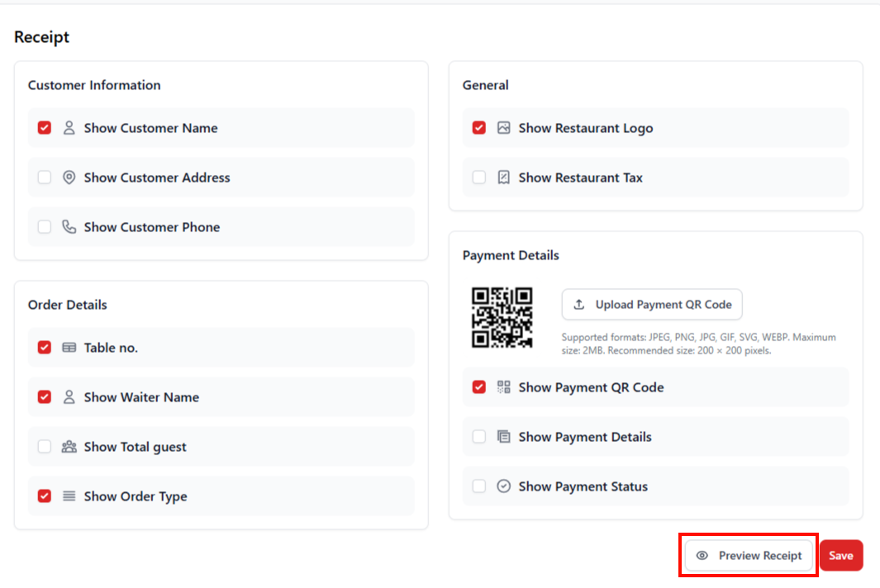Click the checkmark icon beside Show Payment Status

(x=504, y=486)
